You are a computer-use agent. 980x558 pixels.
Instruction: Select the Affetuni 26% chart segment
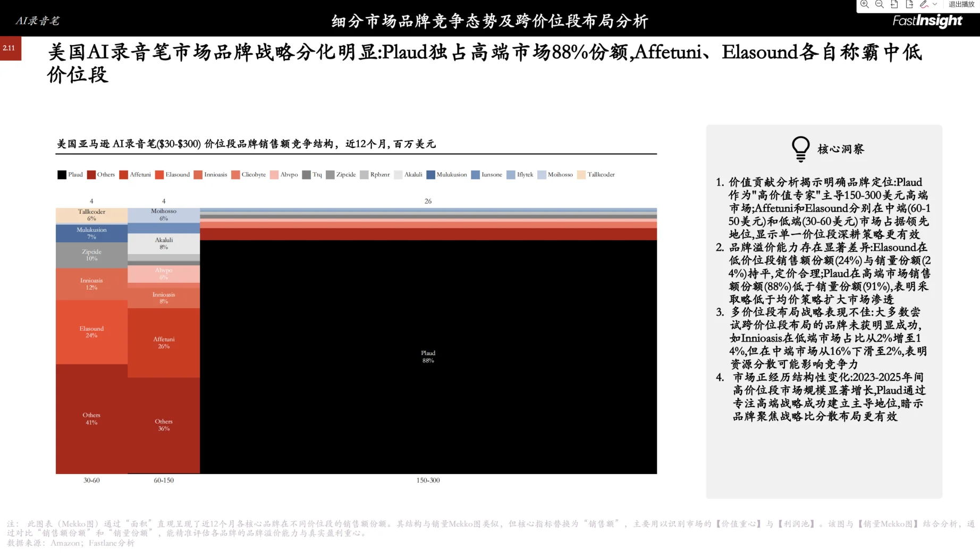pos(164,343)
